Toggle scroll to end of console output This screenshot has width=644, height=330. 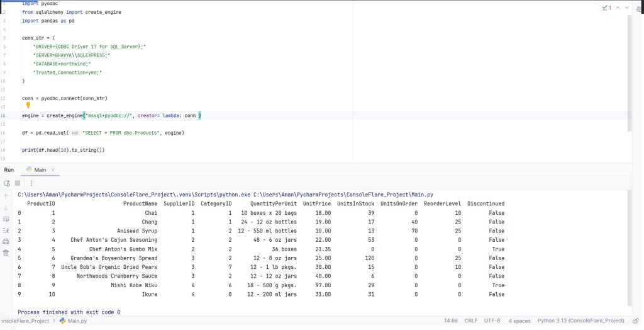point(6,230)
